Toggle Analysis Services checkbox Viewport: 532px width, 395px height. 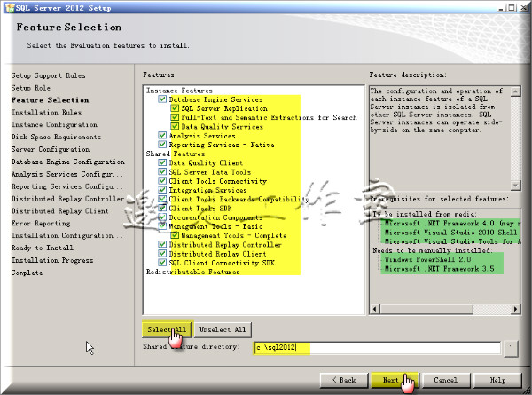[x=162, y=136]
